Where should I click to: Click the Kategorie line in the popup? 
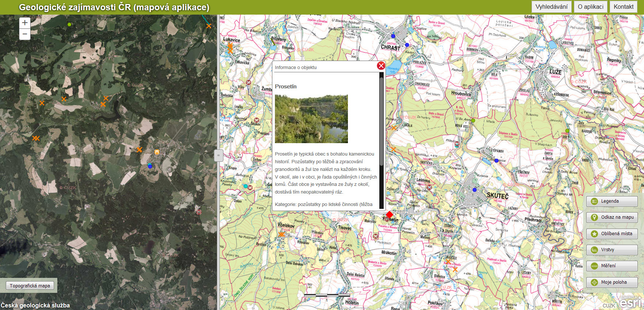tap(324, 204)
